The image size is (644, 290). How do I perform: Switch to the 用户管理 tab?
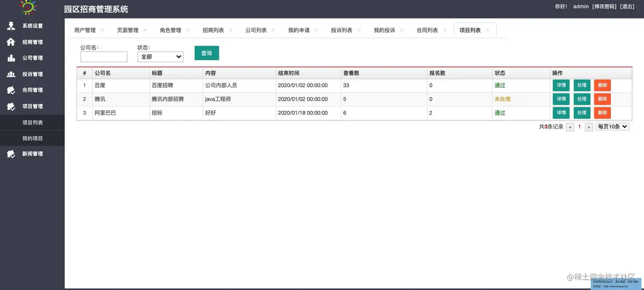(85, 30)
